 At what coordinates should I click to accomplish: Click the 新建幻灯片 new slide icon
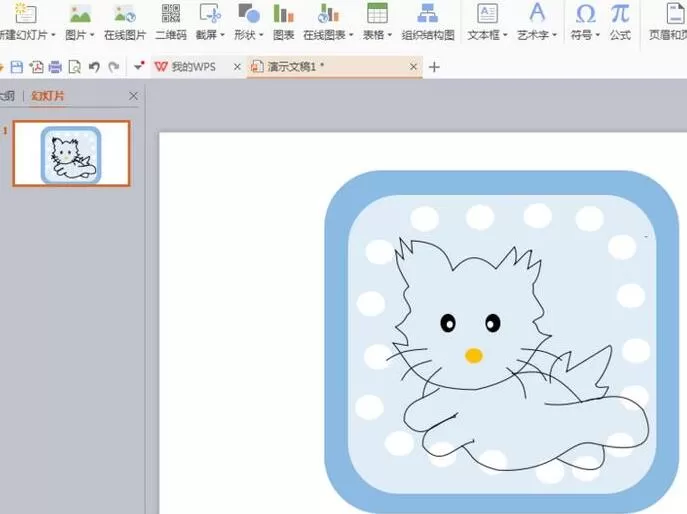(25, 13)
